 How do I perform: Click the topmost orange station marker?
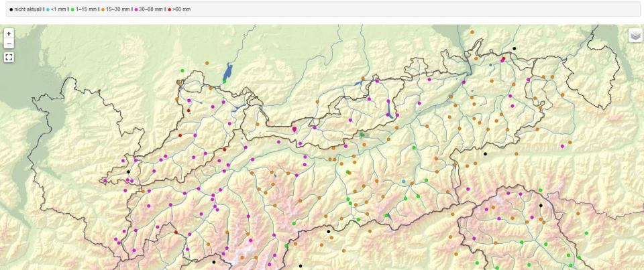(472, 32)
